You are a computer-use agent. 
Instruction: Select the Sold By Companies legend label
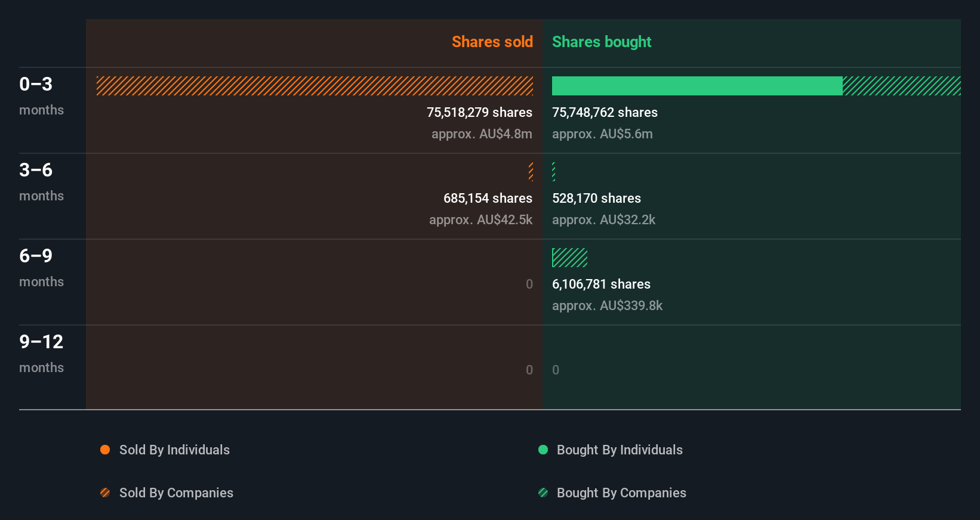(x=176, y=493)
